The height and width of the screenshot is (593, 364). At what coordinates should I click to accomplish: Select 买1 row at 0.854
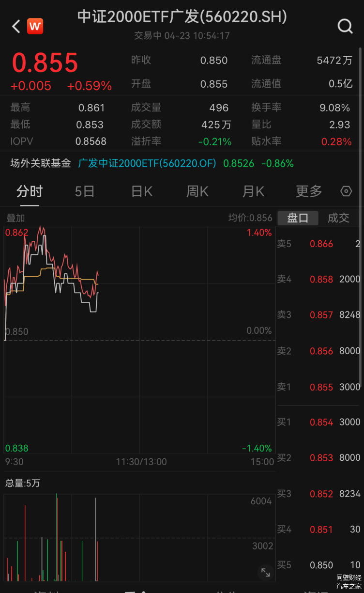pyautogui.click(x=318, y=422)
